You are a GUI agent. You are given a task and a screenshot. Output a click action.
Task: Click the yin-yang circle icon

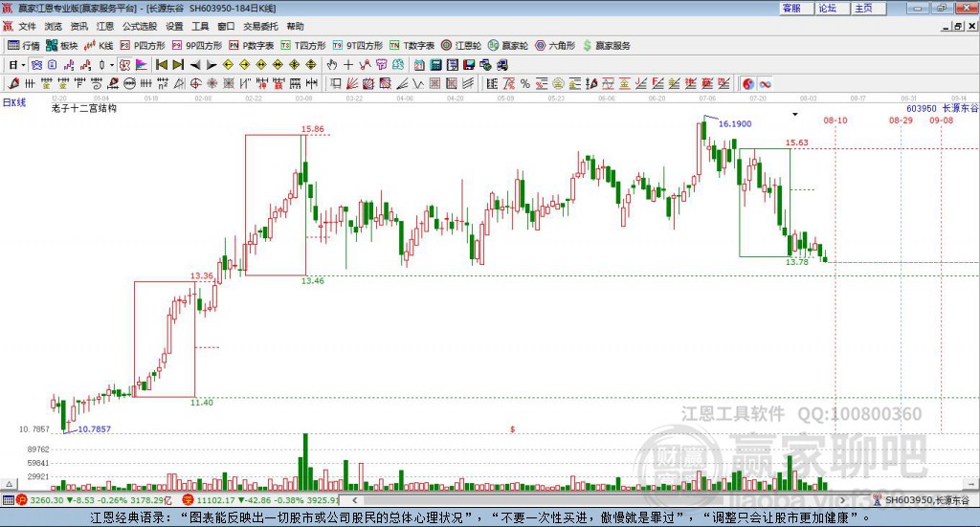(748, 83)
